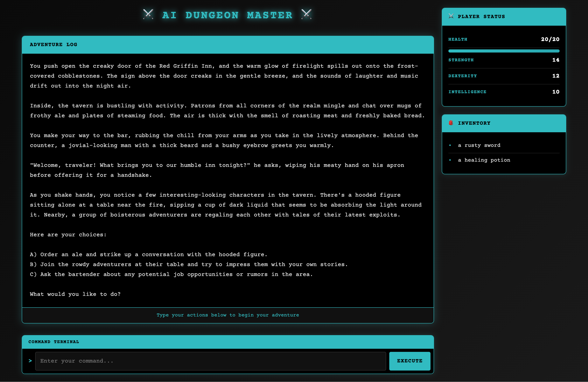Click the command prompt arrow icon
The width and height of the screenshot is (588, 382).
tap(30, 361)
